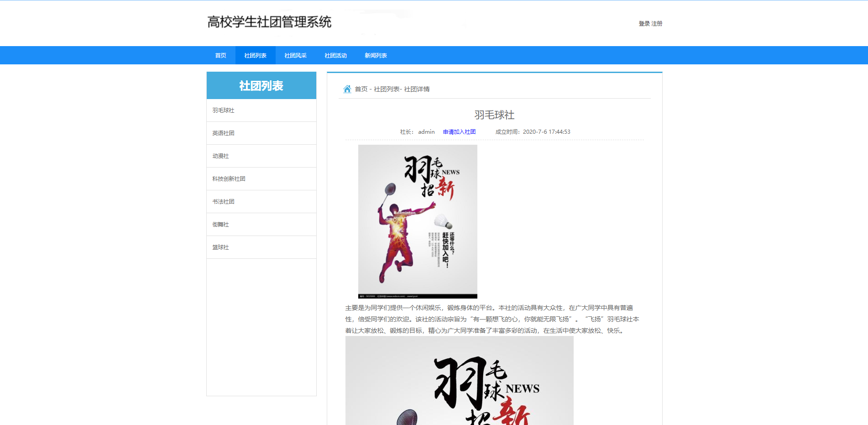The image size is (868, 425).
Task: Open 科技创新社团 in the sidebar list
Action: 261,179
